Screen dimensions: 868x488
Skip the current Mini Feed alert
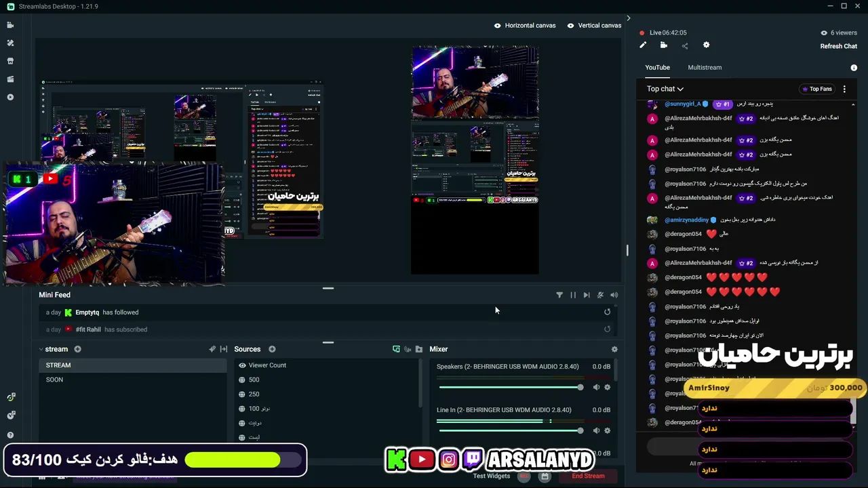[587, 295]
